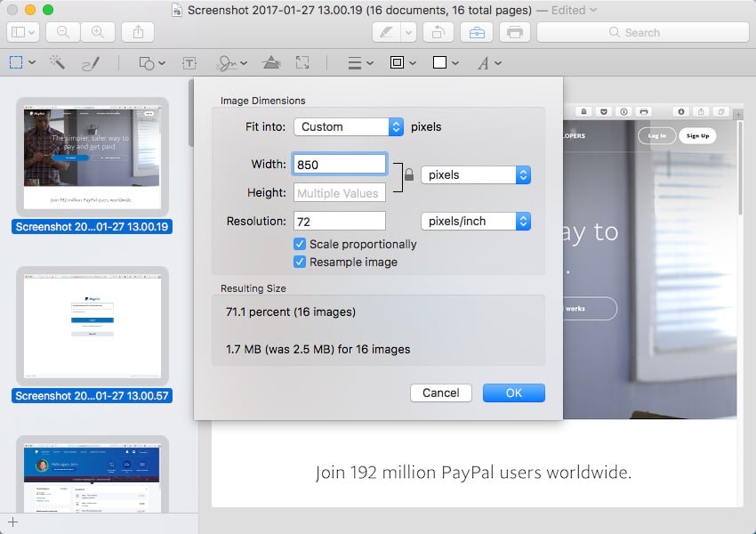
Task: Open the pixels unit dropdown
Action: [476, 174]
